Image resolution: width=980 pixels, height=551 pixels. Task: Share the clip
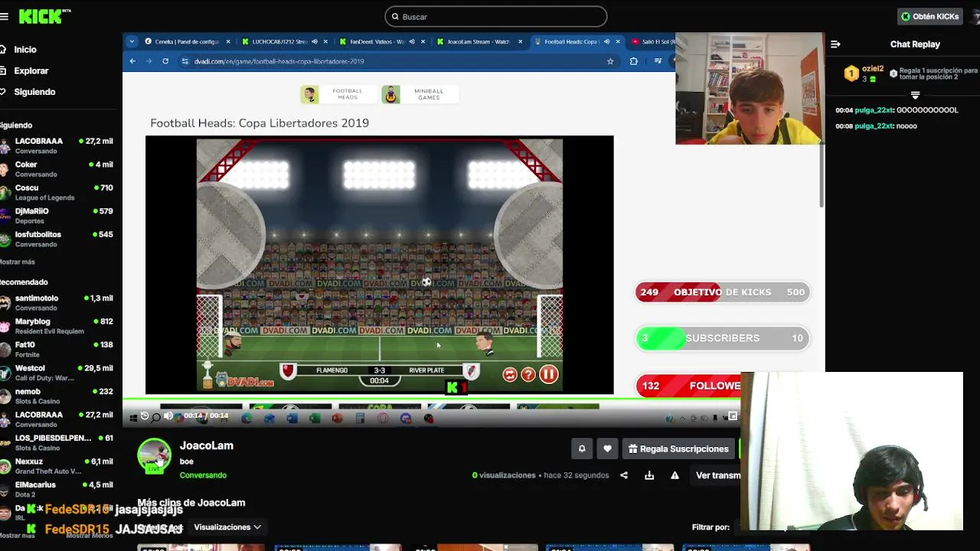(624, 475)
